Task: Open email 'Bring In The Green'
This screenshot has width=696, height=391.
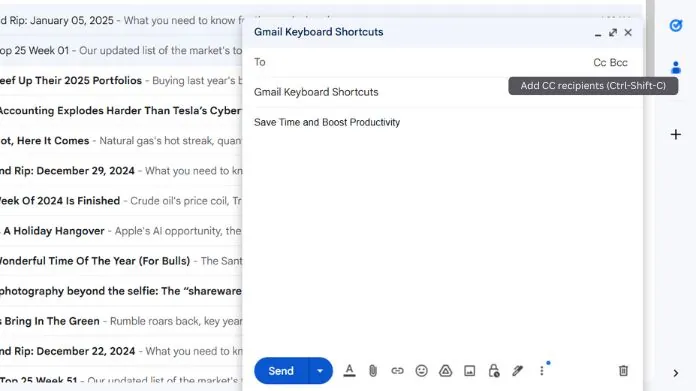Action: click(121, 321)
